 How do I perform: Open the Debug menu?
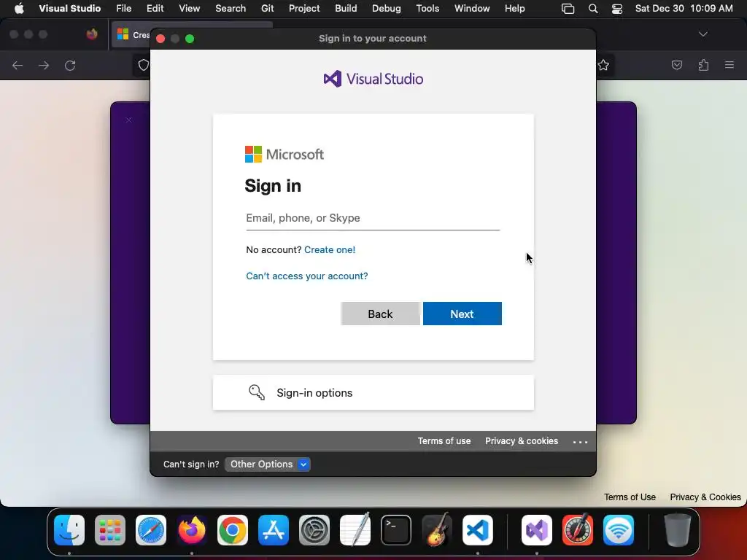point(387,9)
